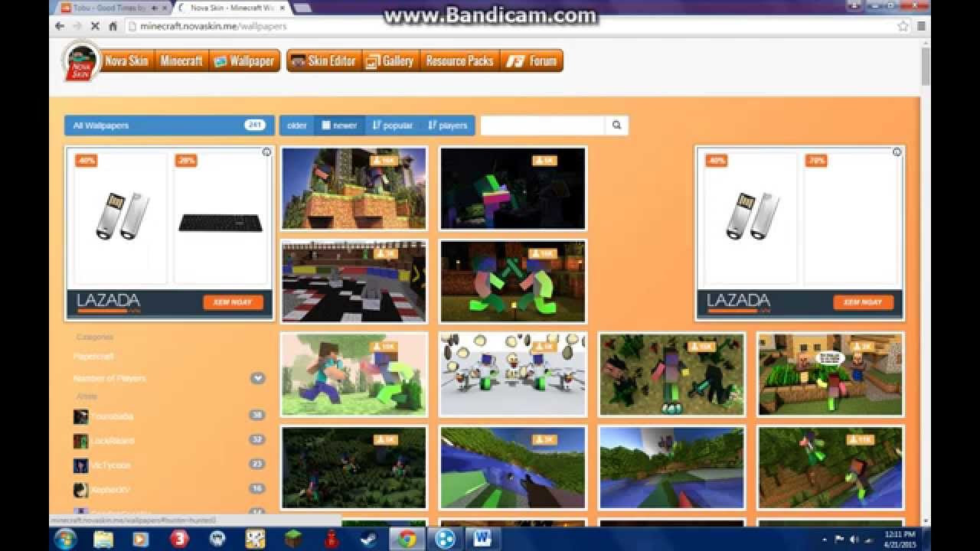Switch to the Tobu Good Times tab
980x551 pixels.
coord(113,8)
